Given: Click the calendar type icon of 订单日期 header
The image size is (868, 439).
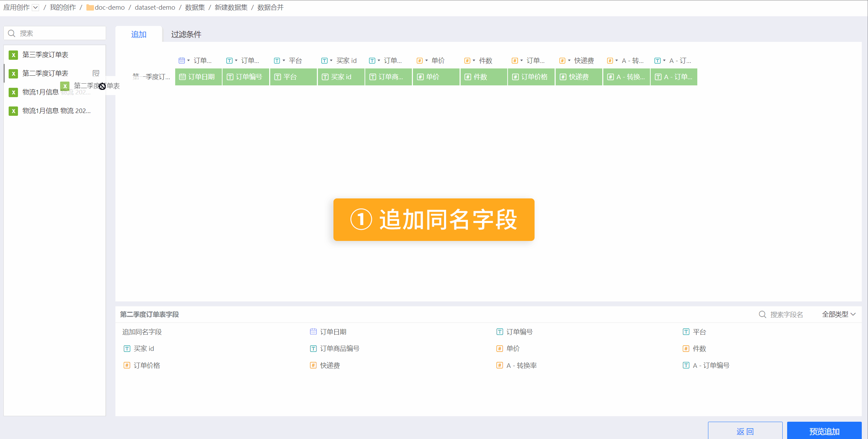Looking at the screenshot, I should point(181,61).
